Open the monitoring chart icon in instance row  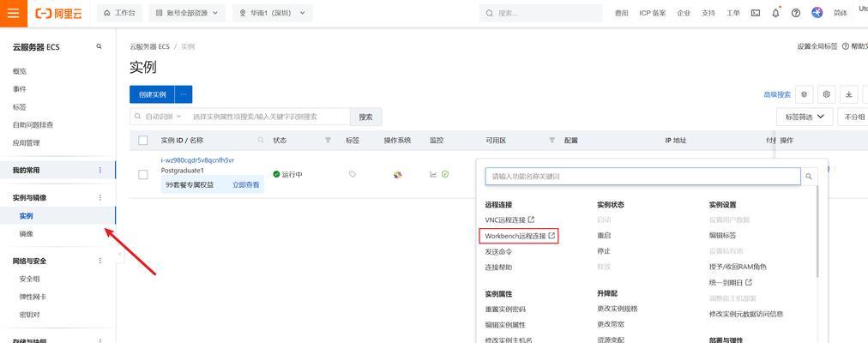click(x=433, y=174)
